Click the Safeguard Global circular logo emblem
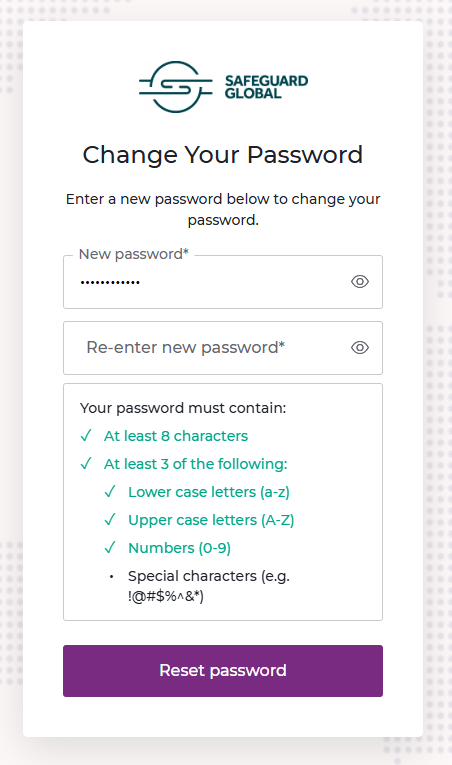This screenshot has width=452, height=765. (x=176, y=87)
